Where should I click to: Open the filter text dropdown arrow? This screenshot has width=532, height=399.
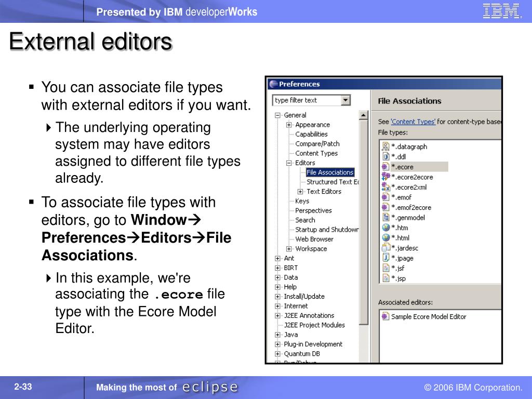[345, 100]
